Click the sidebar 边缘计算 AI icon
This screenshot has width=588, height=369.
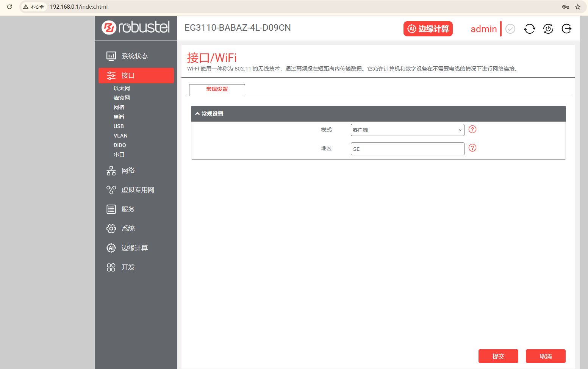(x=111, y=248)
